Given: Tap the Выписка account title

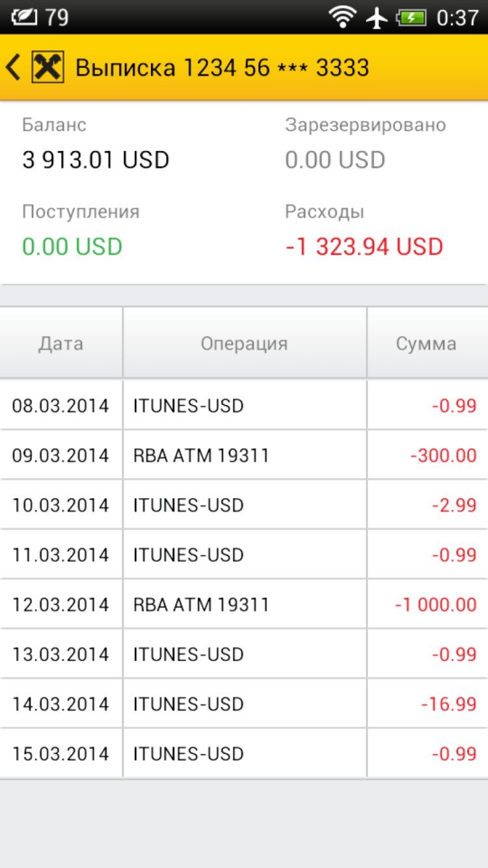Looking at the screenshot, I should coord(222,67).
